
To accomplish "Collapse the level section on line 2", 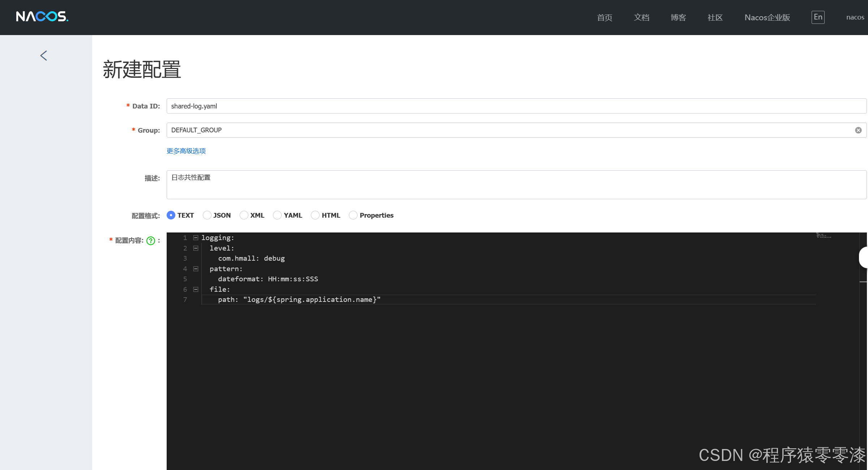I will coord(196,248).
